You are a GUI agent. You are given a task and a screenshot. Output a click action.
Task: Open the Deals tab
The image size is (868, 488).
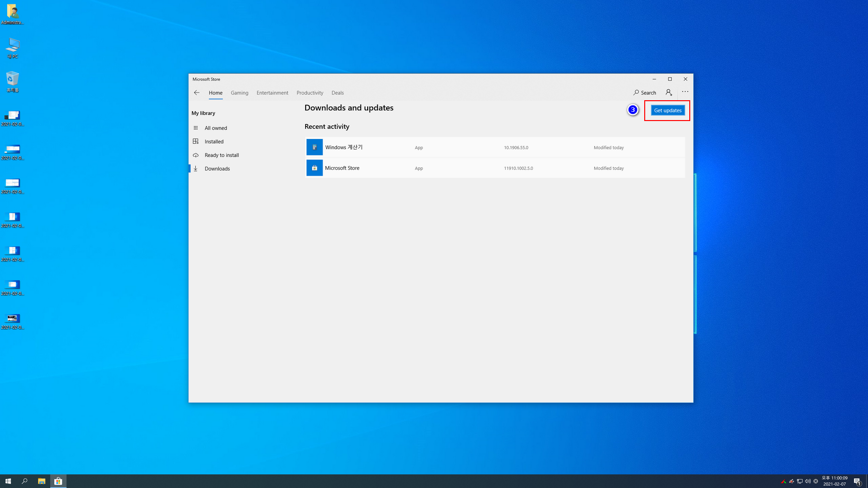point(338,93)
